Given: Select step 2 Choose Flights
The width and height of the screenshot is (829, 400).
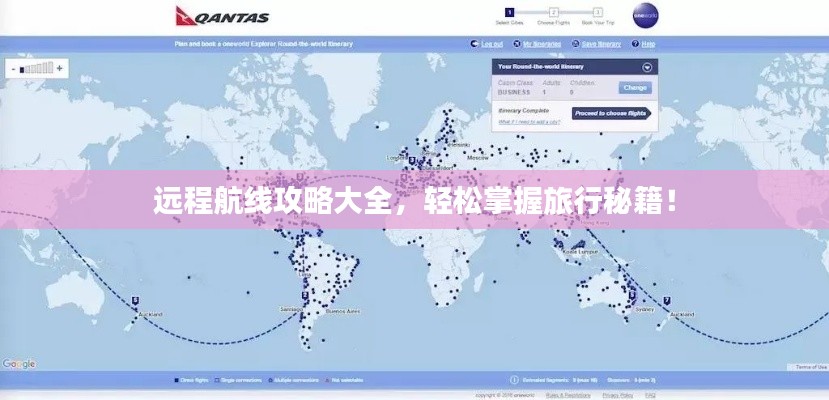Looking at the screenshot, I should 551,13.
